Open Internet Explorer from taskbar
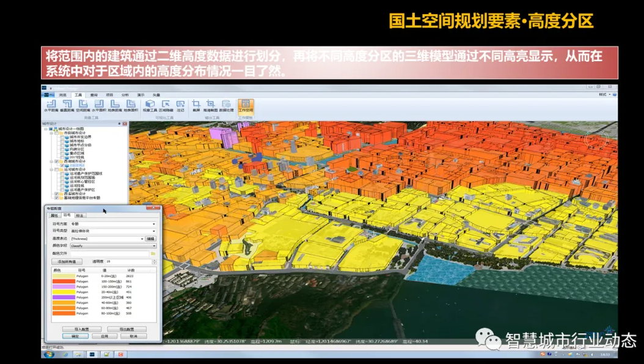Screen dimensions: 644x364 click(65, 354)
